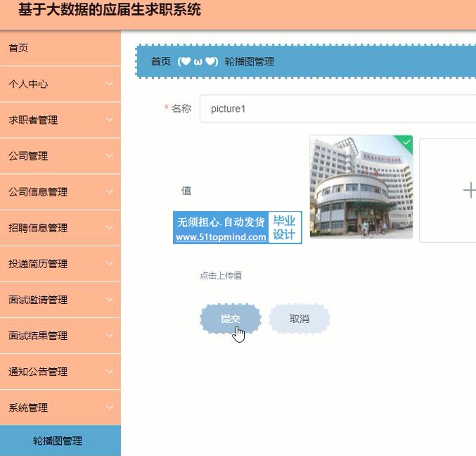This screenshot has width=476, height=456.
Task: Expand 求职者管理 using its chevron arrow
Action: (110, 120)
